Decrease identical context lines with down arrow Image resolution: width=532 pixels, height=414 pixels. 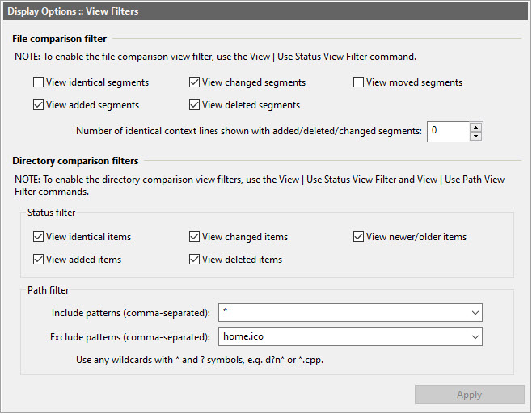pyautogui.click(x=475, y=136)
